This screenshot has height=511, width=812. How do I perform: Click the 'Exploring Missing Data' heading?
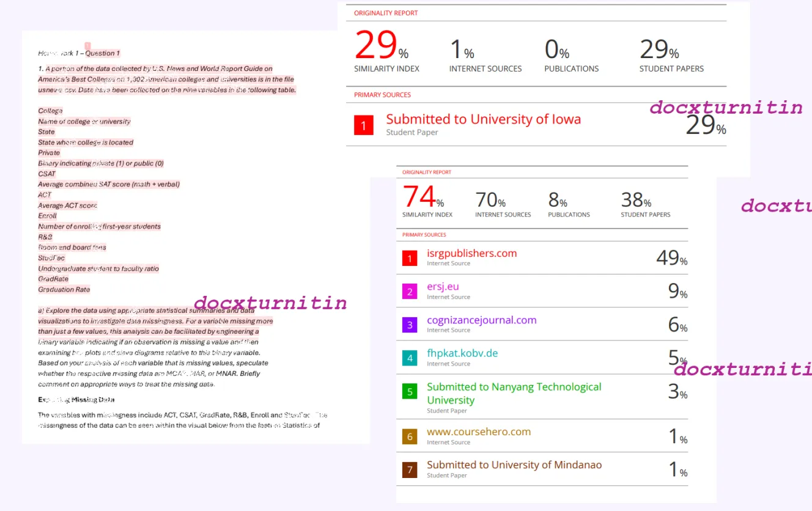76,399
